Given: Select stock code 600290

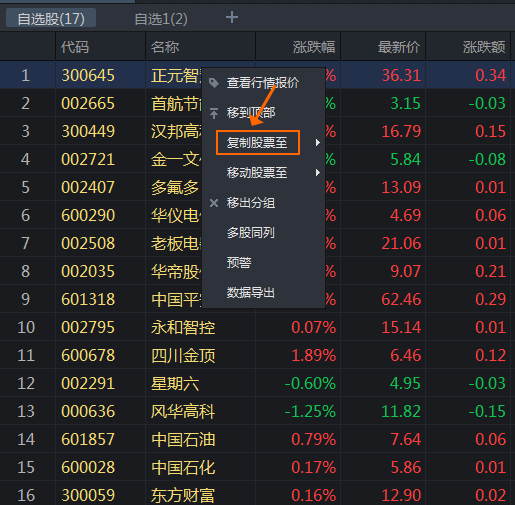Looking at the screenshot, I should coord(88,215).
